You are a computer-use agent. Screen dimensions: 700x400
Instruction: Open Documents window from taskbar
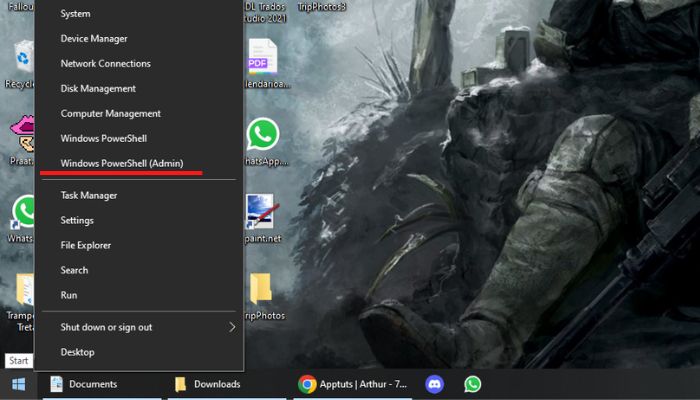point(102,384)
